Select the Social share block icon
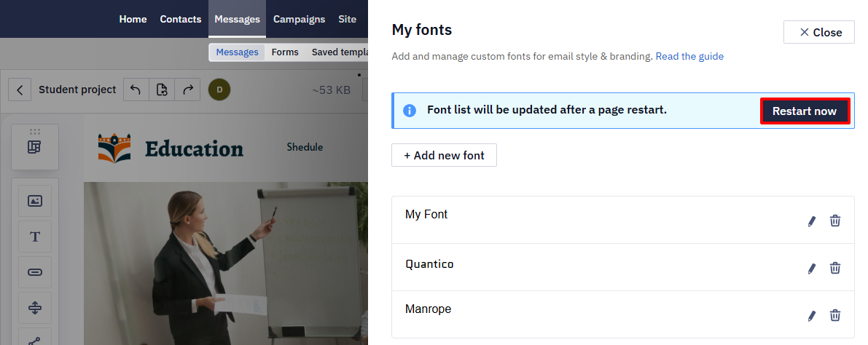The image size is (868, 345). pos(35,338)
